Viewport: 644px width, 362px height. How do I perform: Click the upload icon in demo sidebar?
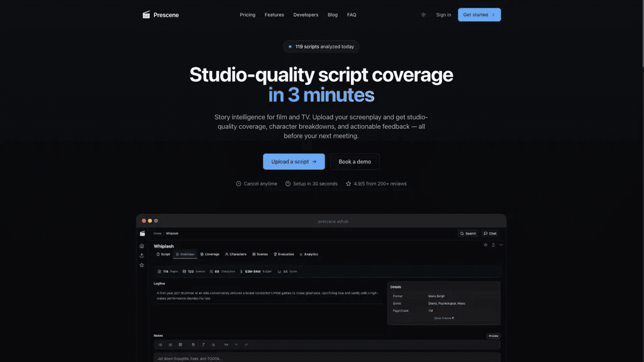point(142,255)
